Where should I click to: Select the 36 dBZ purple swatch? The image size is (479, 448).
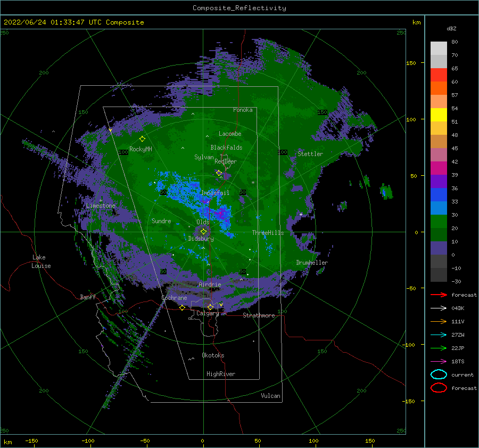coord(439,181)
